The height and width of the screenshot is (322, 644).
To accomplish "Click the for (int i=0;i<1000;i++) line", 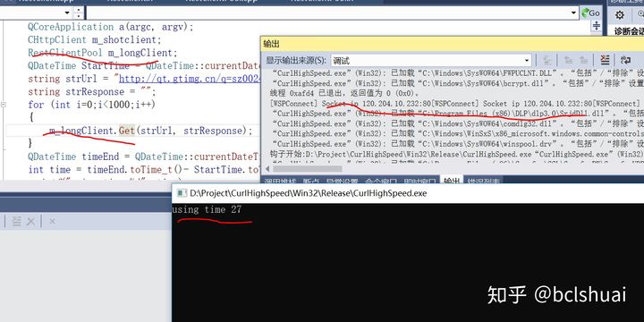I will [91, 105].
